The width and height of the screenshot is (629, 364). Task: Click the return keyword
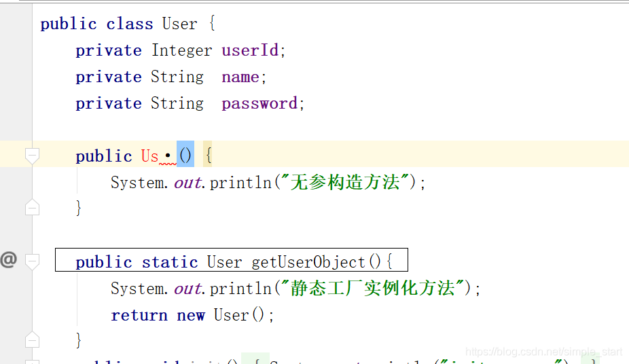tap(139, 315)
